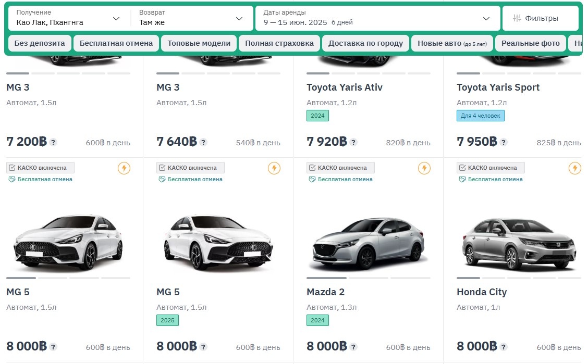Click the Полная страховка filter button
588x364 pixels.
pyautogui.click(x=279, y=43)
